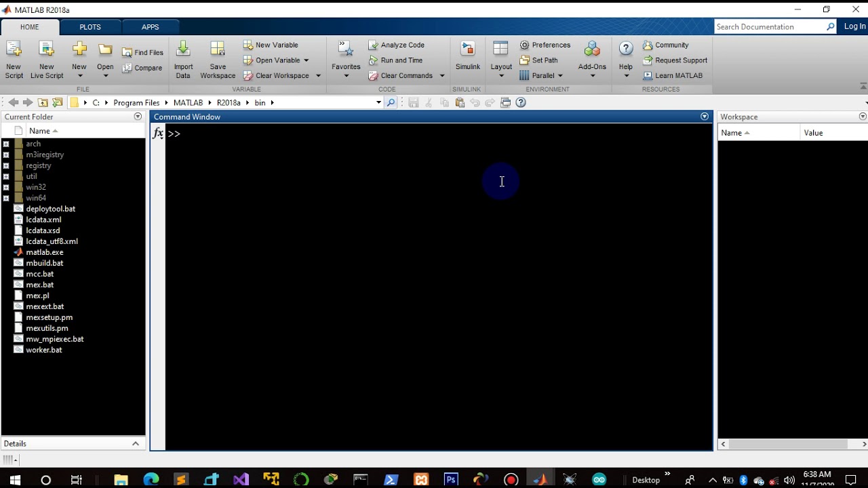Viewport: 868px width, 488px height.
Task: Select deploytool.bat file
Action: pyautogui.click(x=50, y=209)
